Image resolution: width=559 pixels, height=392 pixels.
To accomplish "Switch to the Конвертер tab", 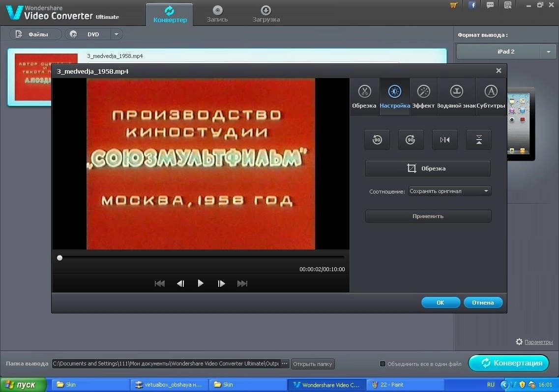I will coord(170,15).
